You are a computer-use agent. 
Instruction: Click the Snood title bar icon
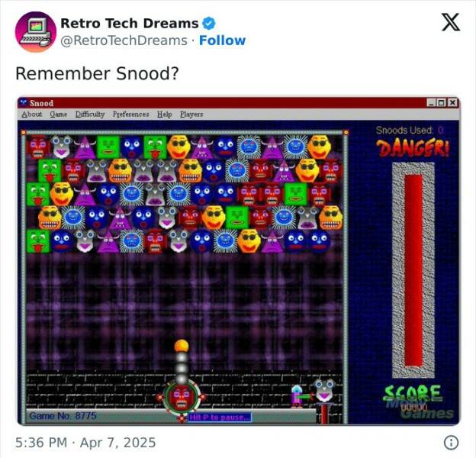24,102
